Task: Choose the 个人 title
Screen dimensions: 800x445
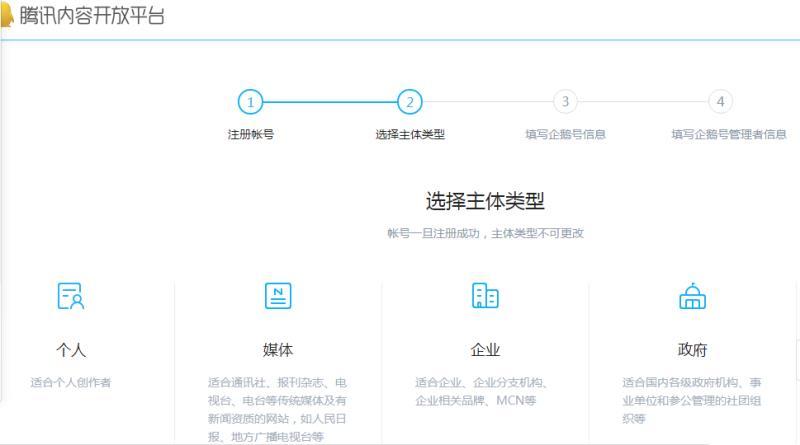Action: [71, 350]
